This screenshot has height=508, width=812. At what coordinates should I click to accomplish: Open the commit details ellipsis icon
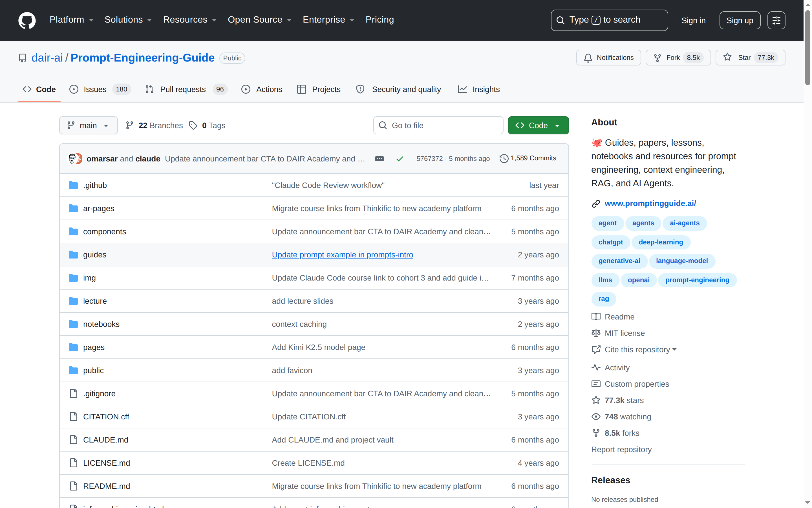click(379, 159)
